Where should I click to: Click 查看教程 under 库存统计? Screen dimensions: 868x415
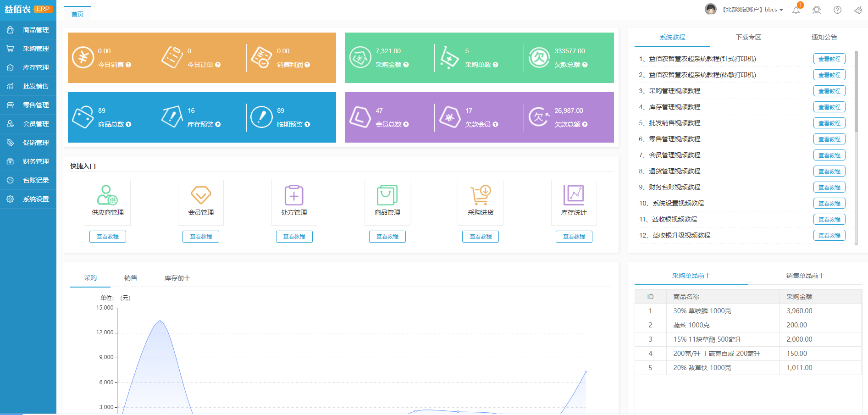[574, 237]
